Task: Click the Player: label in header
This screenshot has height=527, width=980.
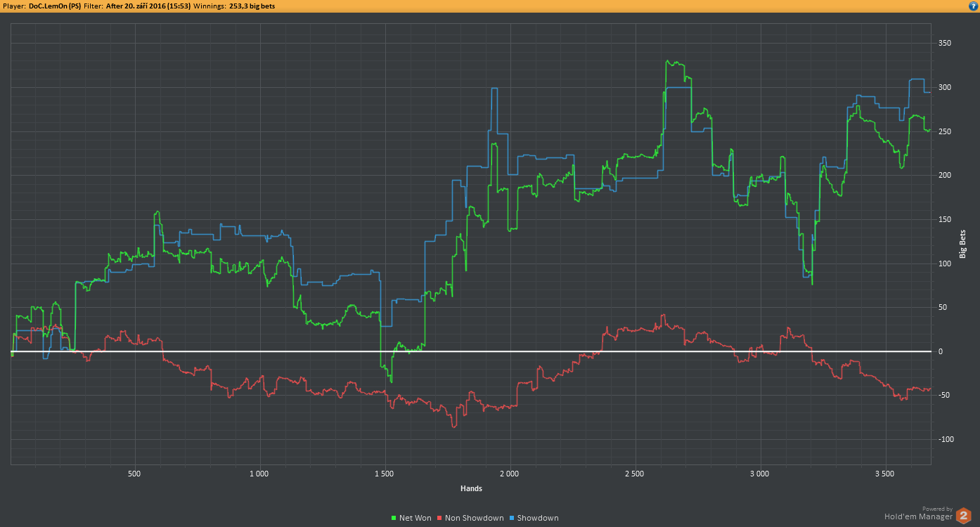Action: point(14,6)
